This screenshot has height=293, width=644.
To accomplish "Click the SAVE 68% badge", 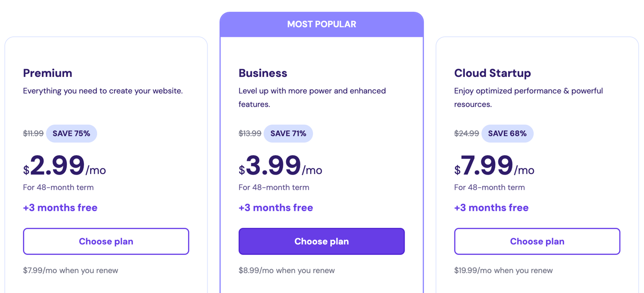I will (x=507, y=134).
